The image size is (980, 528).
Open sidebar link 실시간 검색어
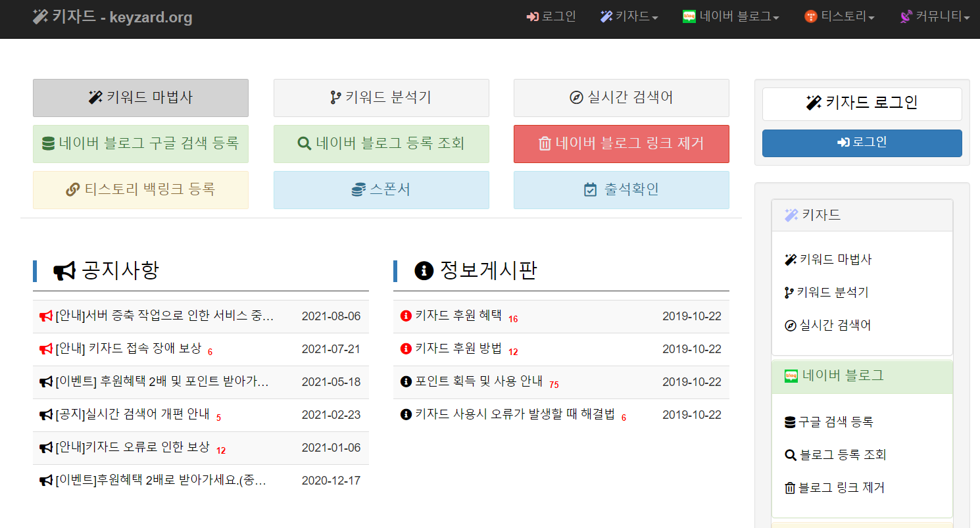tap(827, 325)
